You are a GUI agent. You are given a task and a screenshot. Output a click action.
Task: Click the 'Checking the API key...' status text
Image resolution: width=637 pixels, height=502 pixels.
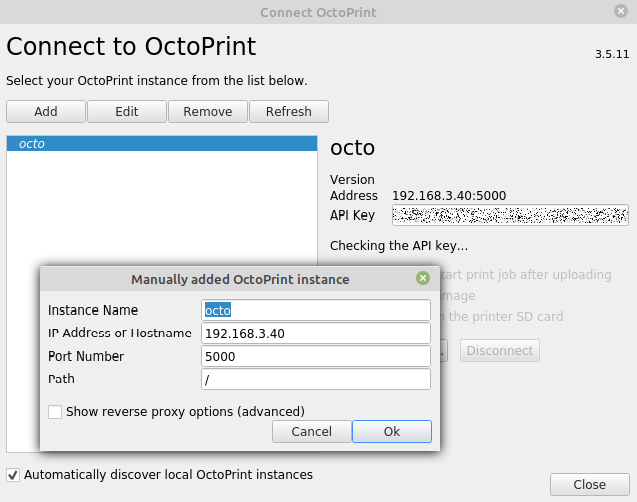point(399,246)
